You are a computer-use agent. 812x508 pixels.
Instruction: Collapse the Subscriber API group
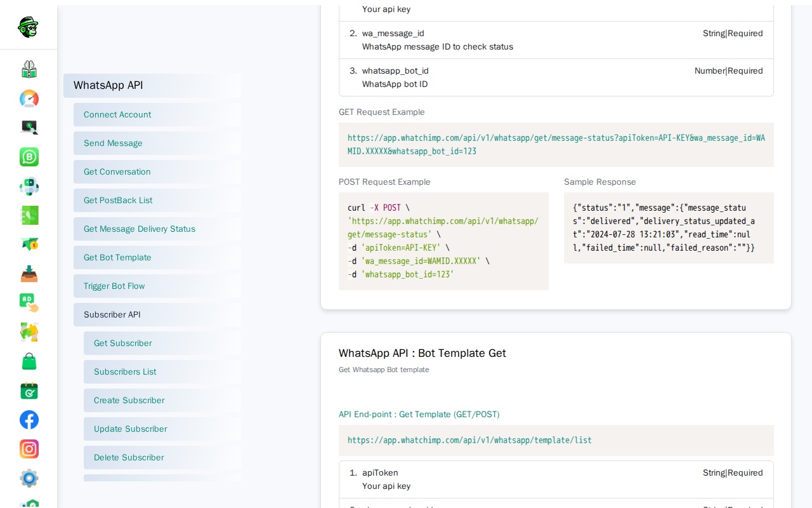click(157, 315)
